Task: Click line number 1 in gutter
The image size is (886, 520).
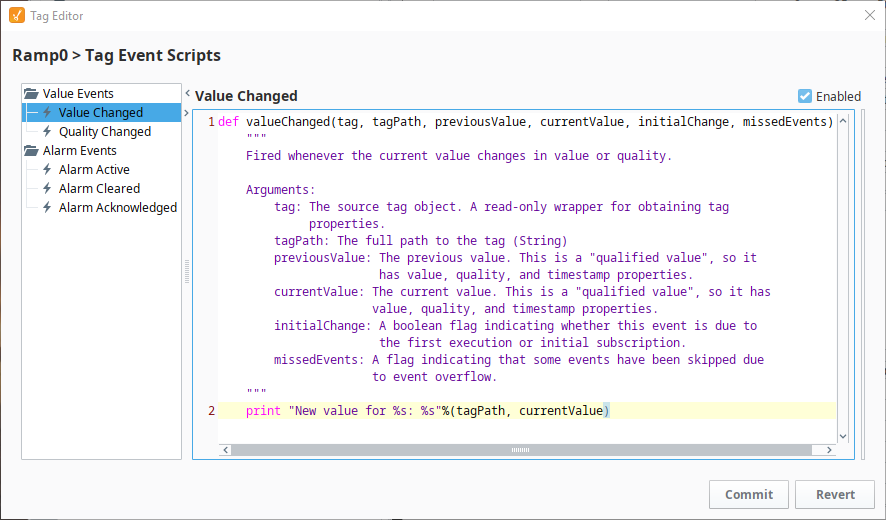Action: pyautogui.click(x=211, y=122)
